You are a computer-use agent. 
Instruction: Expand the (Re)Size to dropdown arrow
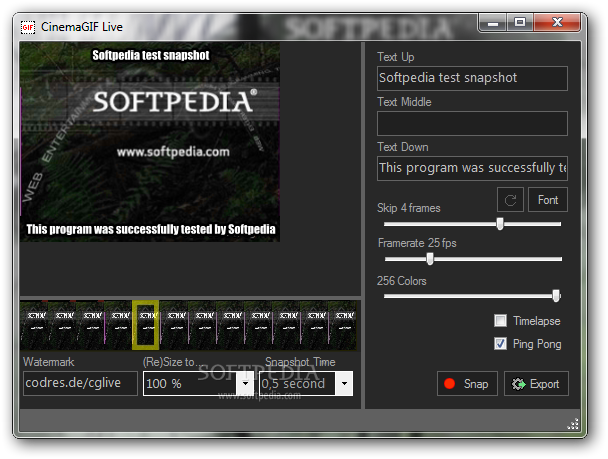(x=245, y=383)
